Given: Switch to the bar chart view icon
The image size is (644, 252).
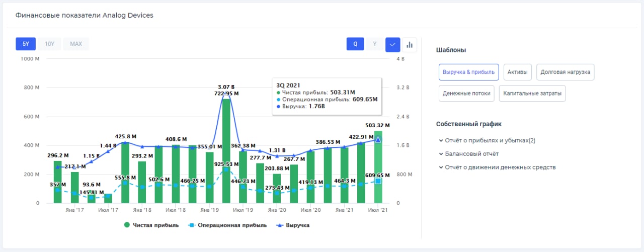Looking at the screenshot, I should (x=410, y=44).
